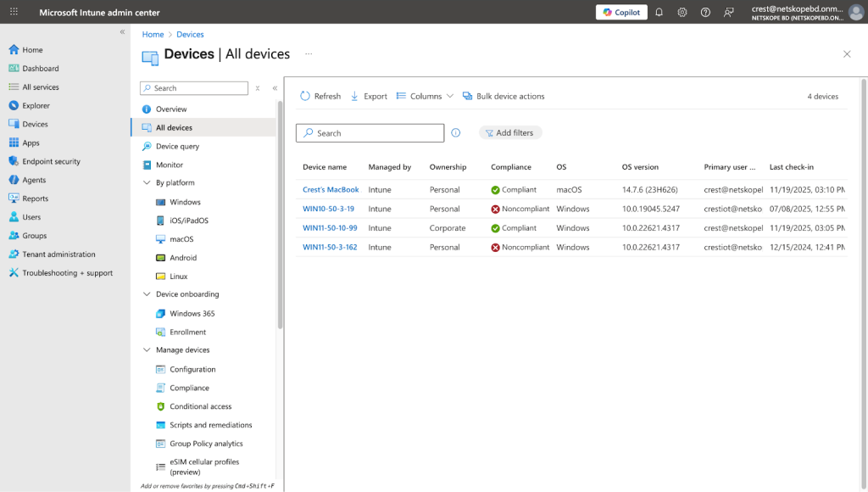Click the iOS/iPadOS platform icon
The height and width of the screenshot is (492, 868).
[x=160, y=221]
